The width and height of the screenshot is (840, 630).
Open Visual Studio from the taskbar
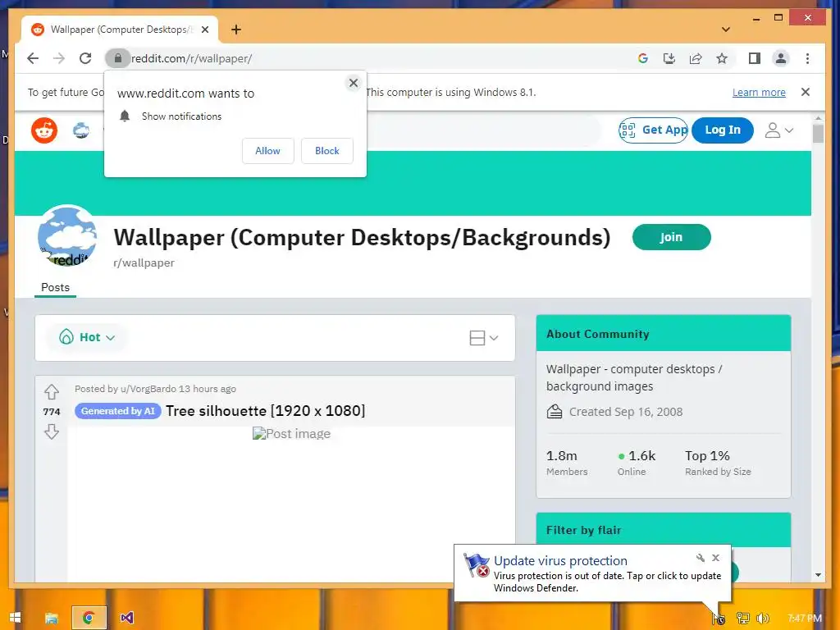[126, 618]
